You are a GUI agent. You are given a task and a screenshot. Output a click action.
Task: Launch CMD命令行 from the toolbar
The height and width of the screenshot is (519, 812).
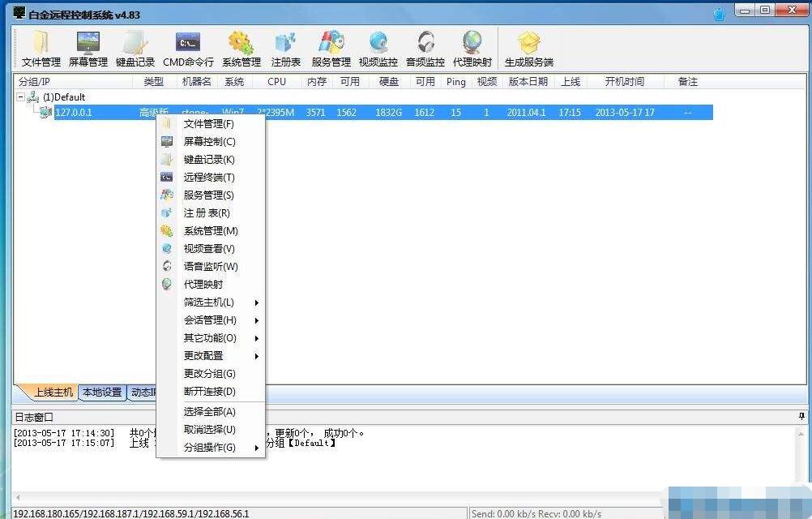point(188,49)
